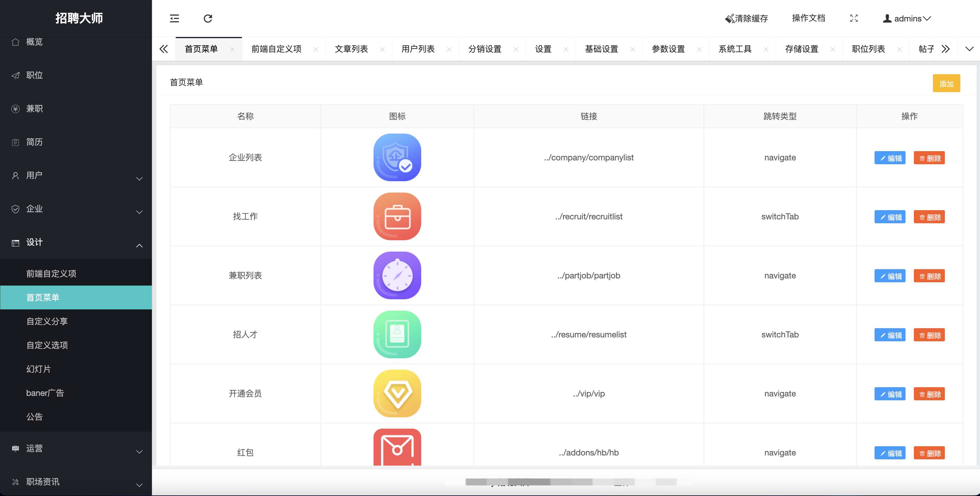Image resolution: width=980 pixels, height=496 pixels.
Task: Edit the 企业列表 menu row
Action: (x=889, y=158)
